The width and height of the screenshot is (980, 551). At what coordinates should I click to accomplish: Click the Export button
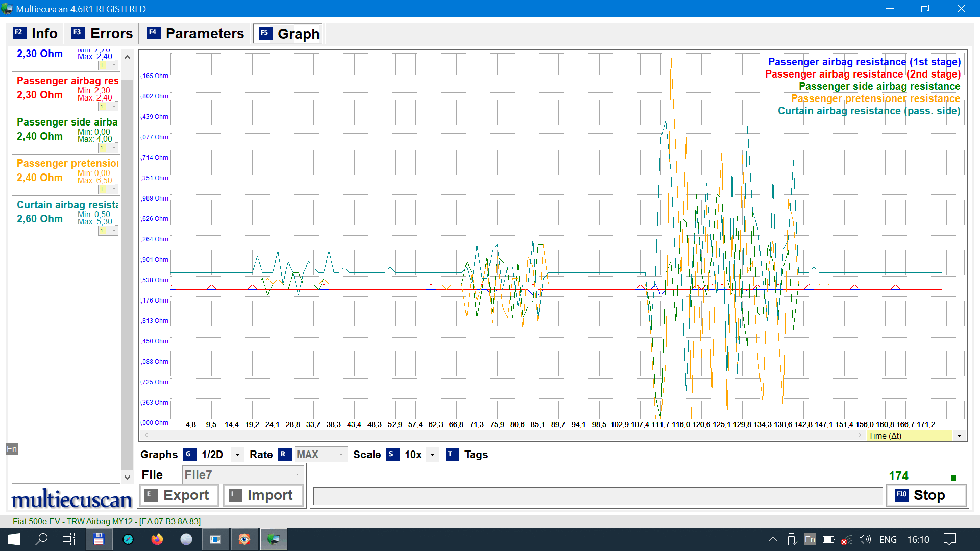[179, 495]
